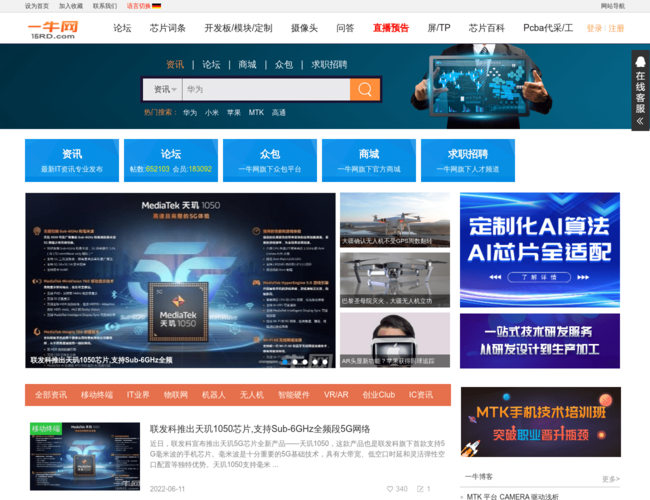Click the 了解详情 button on the AI banner
The image size is (650, 500).
click(x=539, y=277)
